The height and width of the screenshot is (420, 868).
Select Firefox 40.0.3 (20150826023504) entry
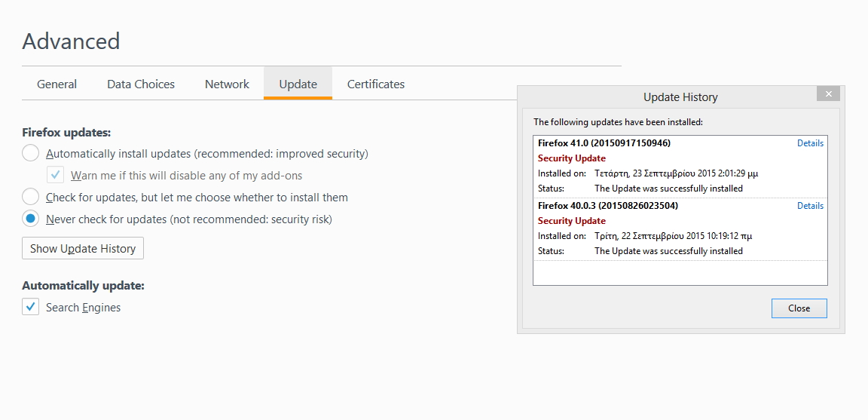point(680,228)
